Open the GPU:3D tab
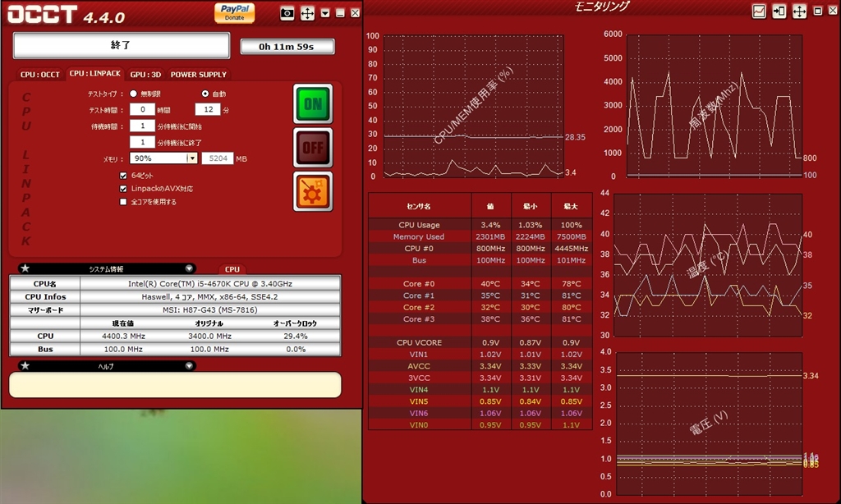 point(145,75)
